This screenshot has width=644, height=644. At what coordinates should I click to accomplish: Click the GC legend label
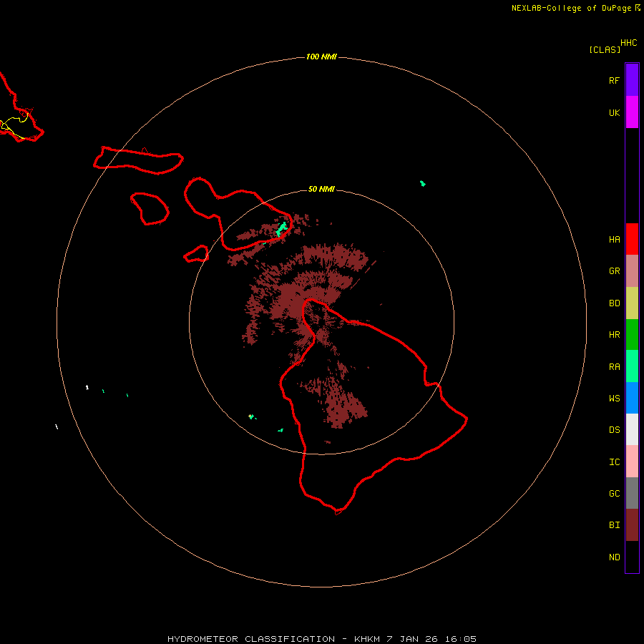[614, 494]
